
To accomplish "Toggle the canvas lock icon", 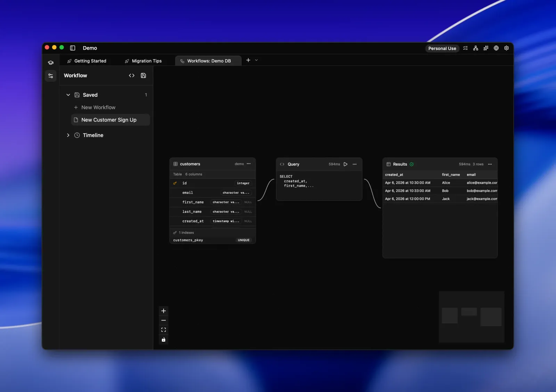I will click(x=164, y=340).
